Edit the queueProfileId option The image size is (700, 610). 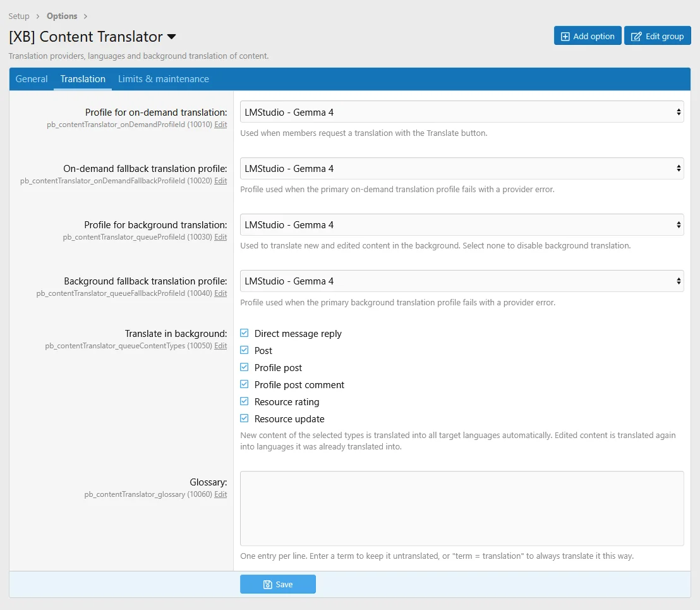point(220,237)
